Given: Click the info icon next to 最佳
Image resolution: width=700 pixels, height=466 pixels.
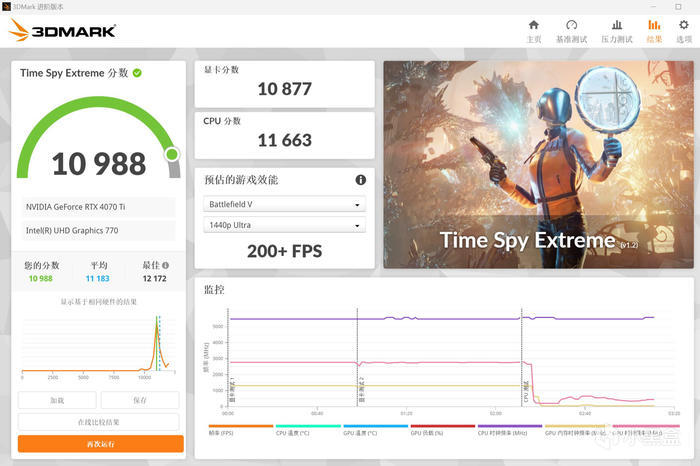Looking at the screenshot, I should (166, 265).
